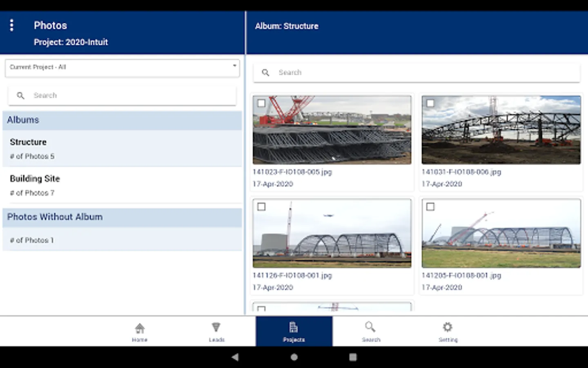The height and width of the screenshot is (368, 588).
Task: Click the filename 141023-F-IO108-005.jpg
Action: point(292,172)
